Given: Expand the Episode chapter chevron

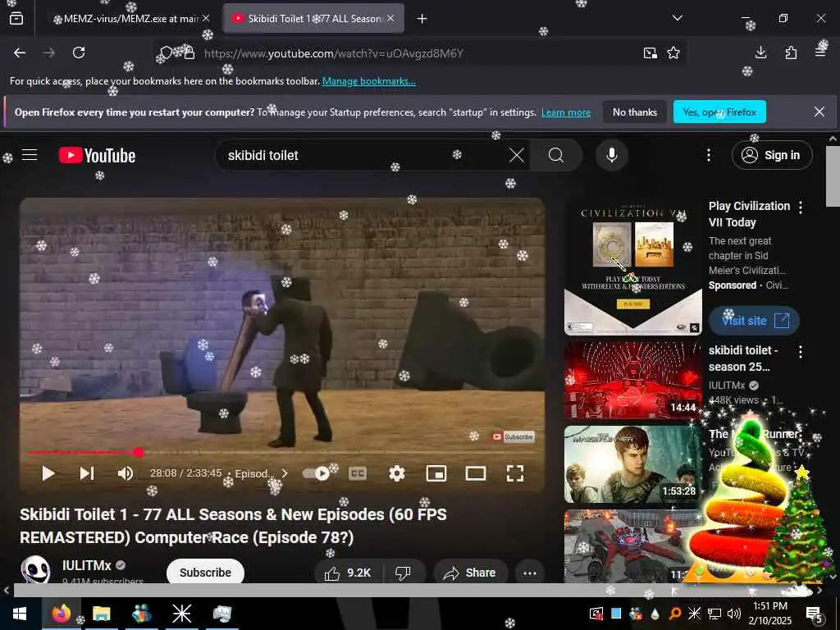Looking at the screenshot, I should 285,473.
